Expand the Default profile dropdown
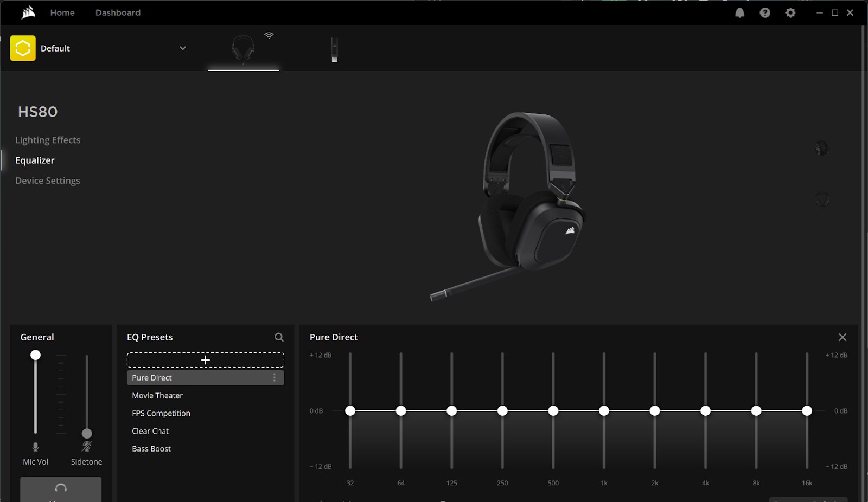 coord(183,48)
